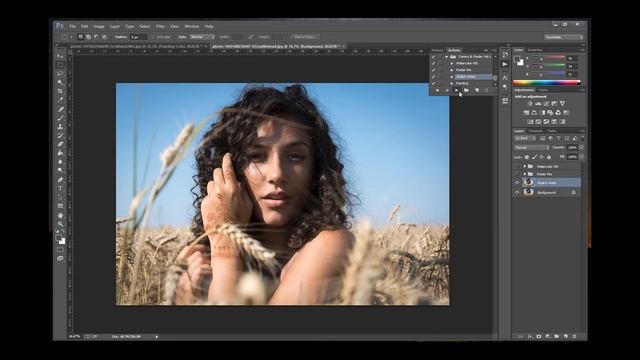Show the Watercolor HD layer group

point(517,167)
